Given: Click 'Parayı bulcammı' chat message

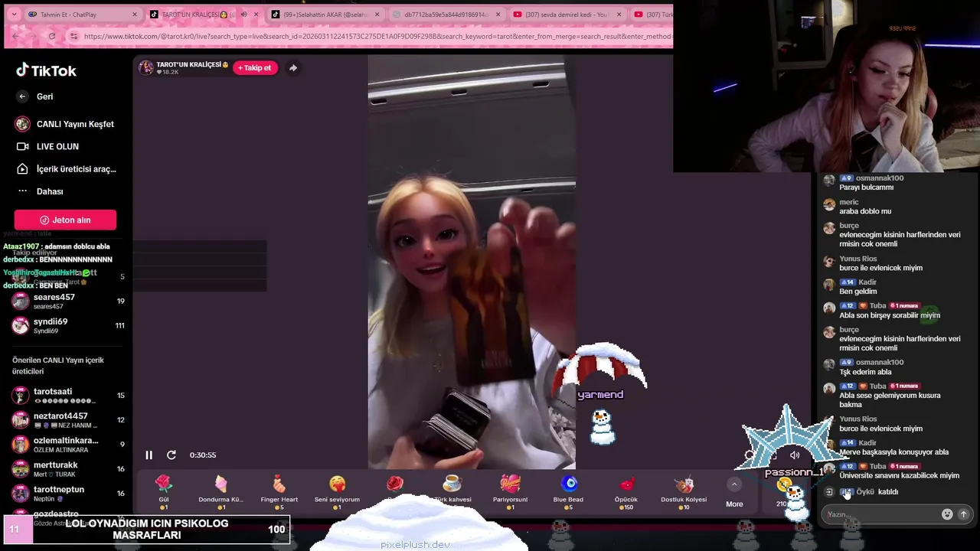Looking at the screenshot, I should click(867, 187).
